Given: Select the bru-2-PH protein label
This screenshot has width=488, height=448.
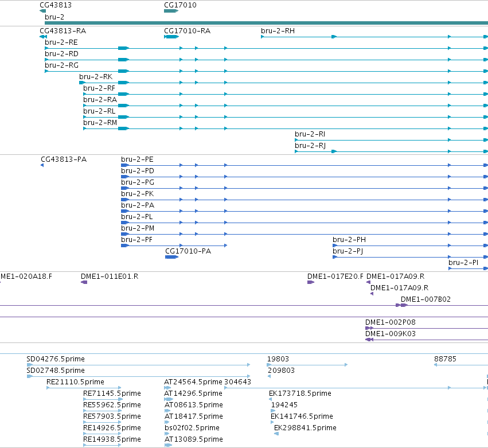Looking at the screenshot, I should click(349, 240).
